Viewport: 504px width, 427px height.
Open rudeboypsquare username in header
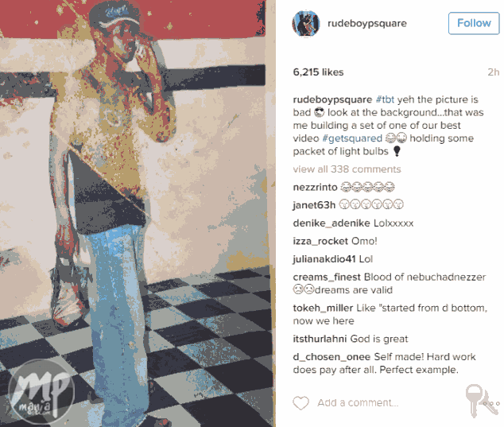click(x=367, y=24)
